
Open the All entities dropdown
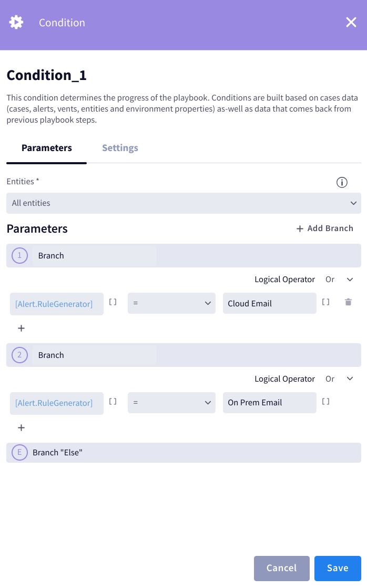click(x=183, y=203)
